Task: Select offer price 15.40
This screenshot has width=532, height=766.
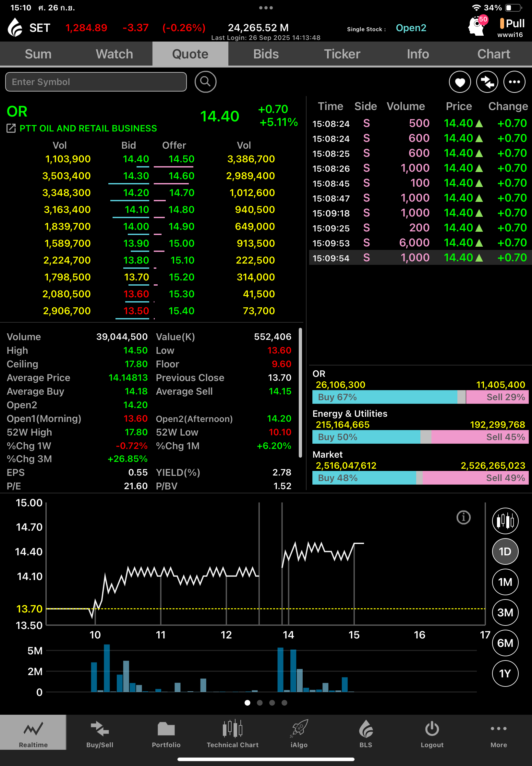Action: [181, 311]
